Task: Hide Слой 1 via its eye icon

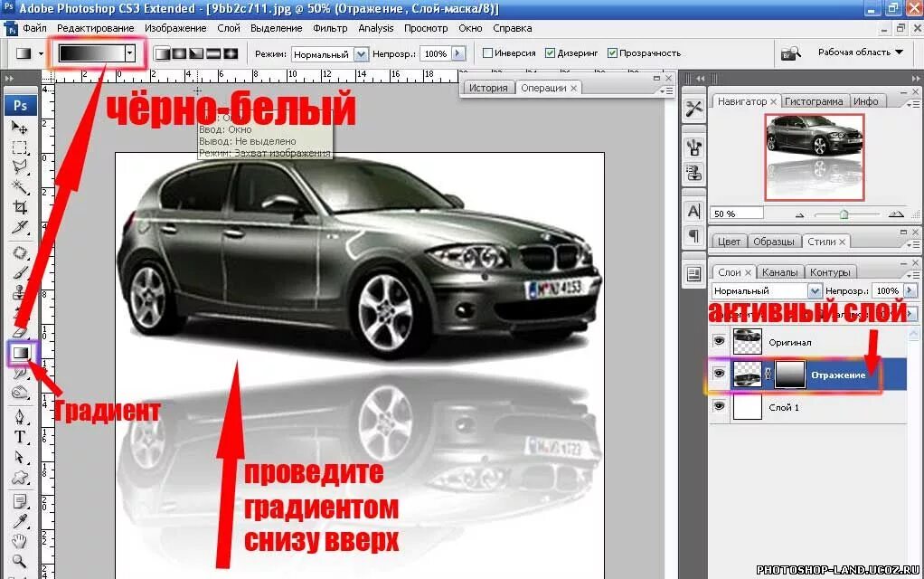Action: [x=719, y=406]
